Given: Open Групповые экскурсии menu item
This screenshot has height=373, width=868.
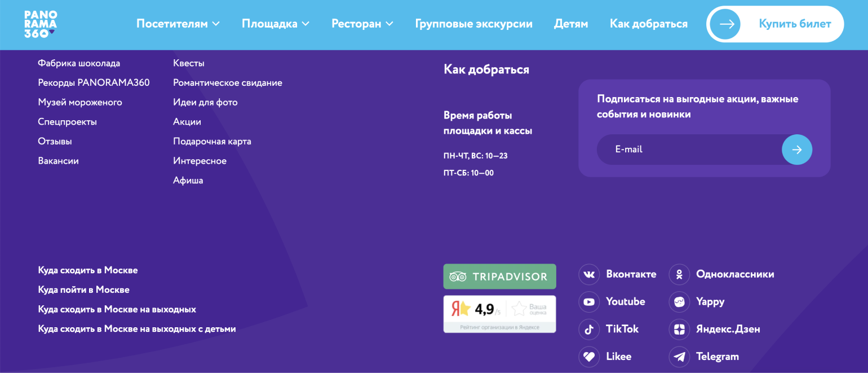Looking at the screenshot, I should (474, 24).
